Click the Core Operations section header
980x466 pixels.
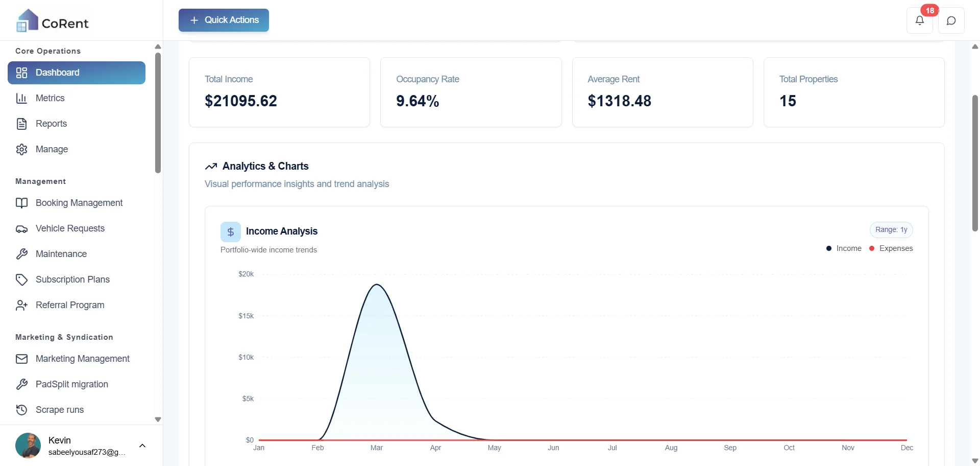(48, 51)
